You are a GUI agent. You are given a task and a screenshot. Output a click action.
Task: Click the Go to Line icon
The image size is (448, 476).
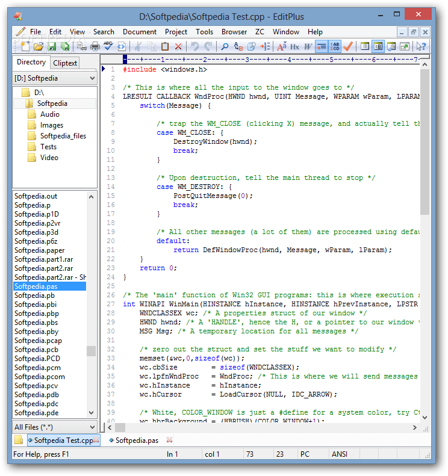pos(265,46)
